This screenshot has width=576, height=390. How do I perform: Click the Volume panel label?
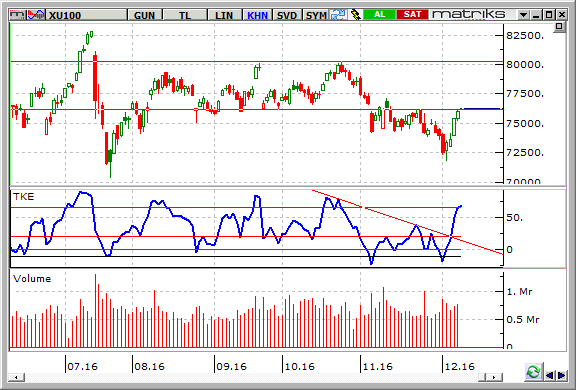32,279
